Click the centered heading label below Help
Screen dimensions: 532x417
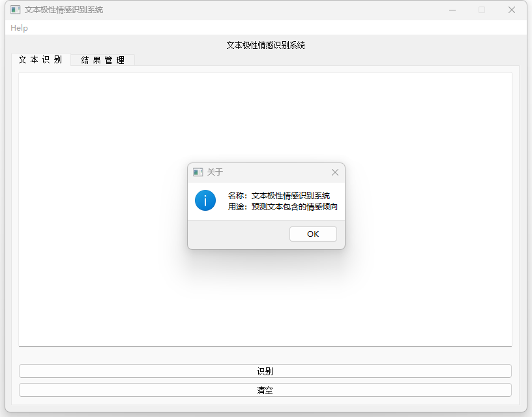tap(265, 45)
